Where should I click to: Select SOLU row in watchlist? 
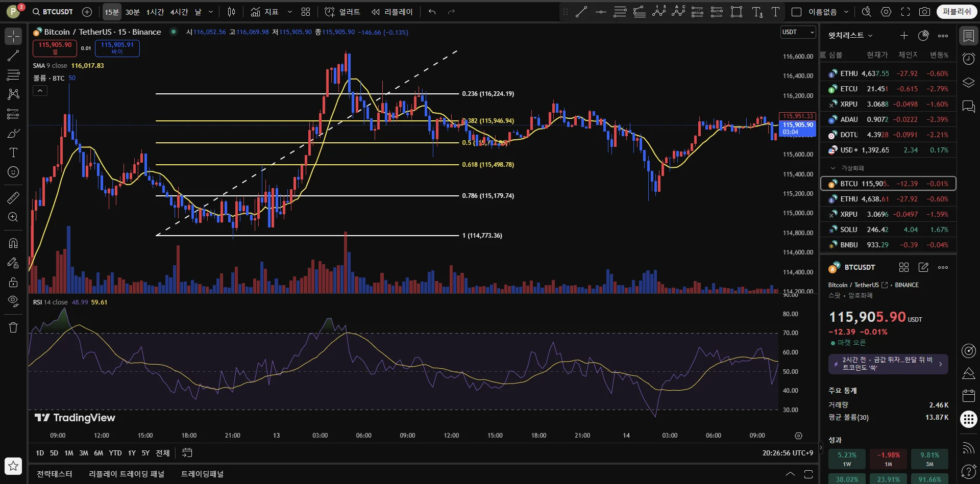[x=888, y=230]
